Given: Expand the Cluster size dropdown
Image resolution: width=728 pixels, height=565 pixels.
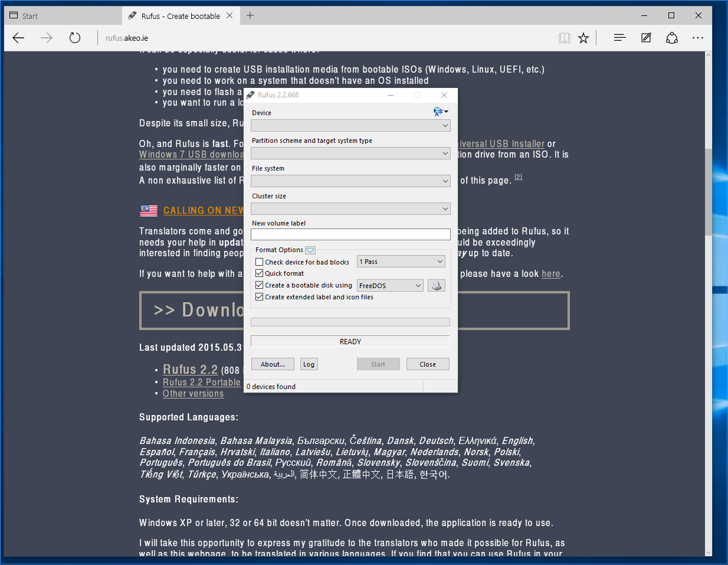Looking at the screenshot, I should click(x=350, y=209).
